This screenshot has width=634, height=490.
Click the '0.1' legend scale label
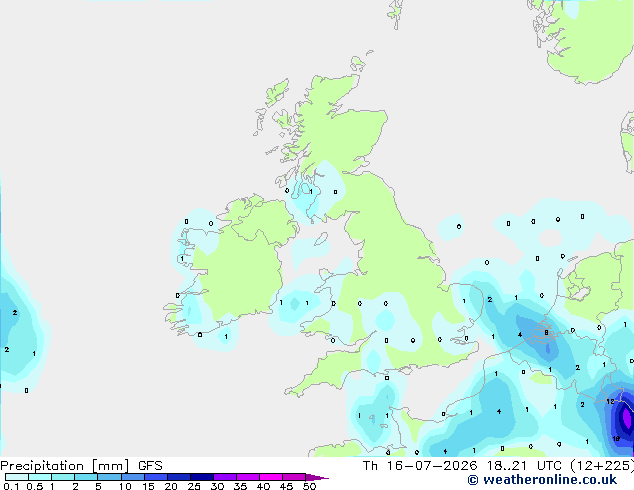[x=11, y=486]
